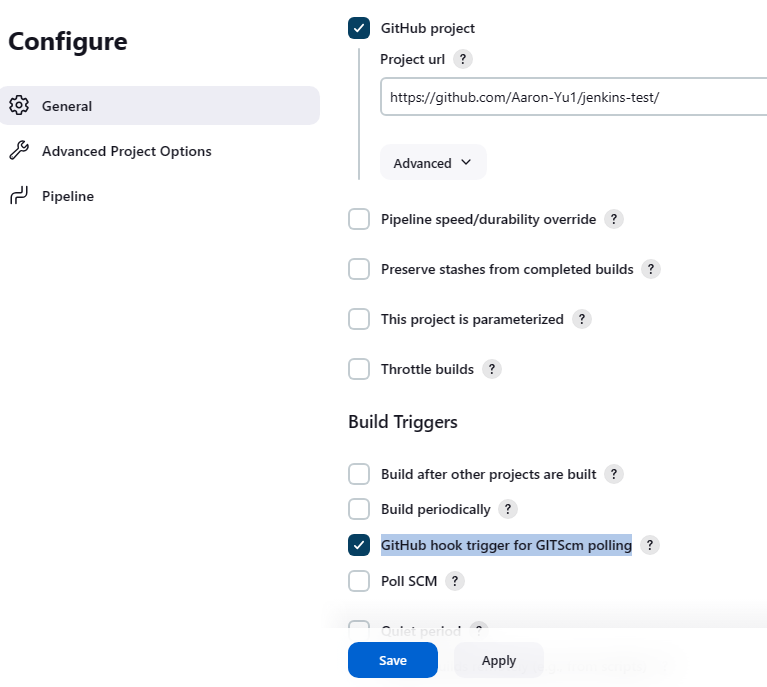This screenshot has height=687, width=767.
Task: Uncheck the GitHub project checkbox
Action: click(359, 28)
